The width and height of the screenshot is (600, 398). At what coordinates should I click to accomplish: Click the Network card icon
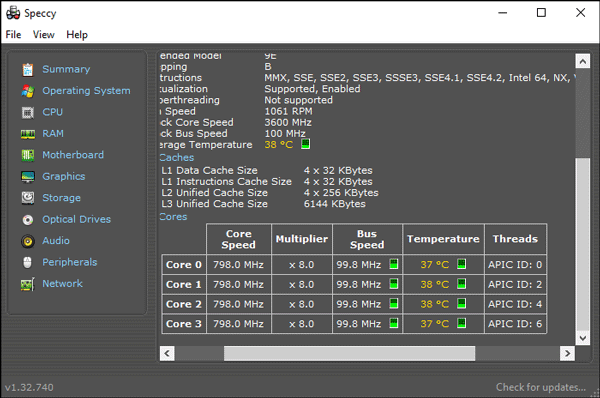[28, 284]
